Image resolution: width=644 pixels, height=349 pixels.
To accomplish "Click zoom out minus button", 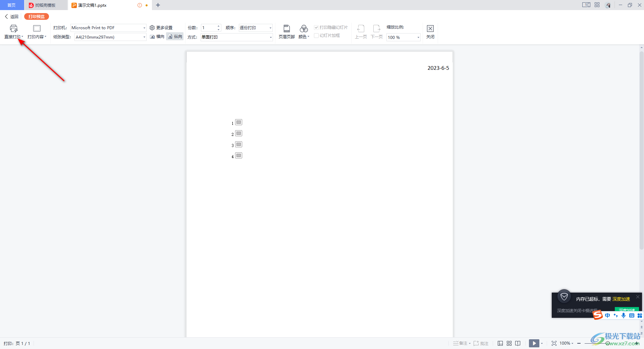I will (x=579, y=343).
